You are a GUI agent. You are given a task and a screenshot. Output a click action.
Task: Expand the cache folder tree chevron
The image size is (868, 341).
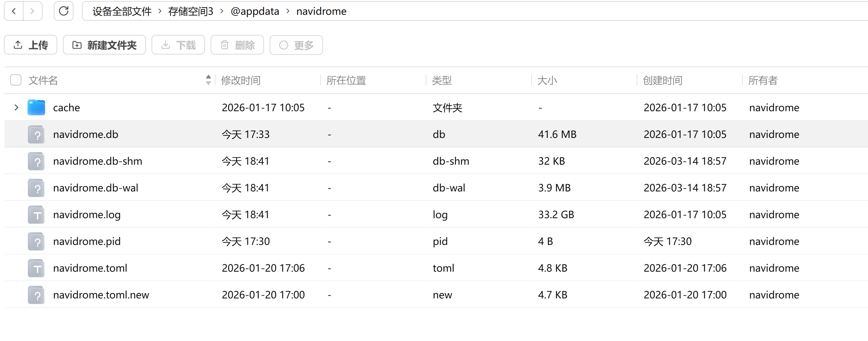pyautogui.click(x=16, y=107)
